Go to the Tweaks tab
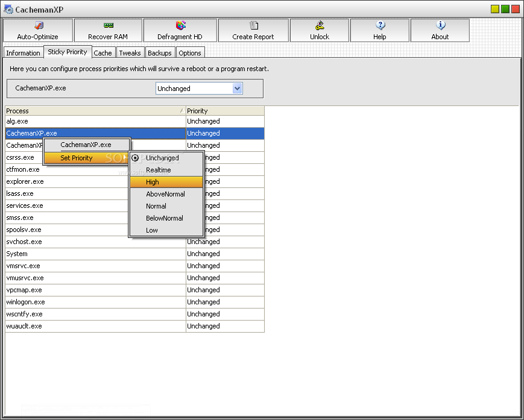The height and width of the screenshot is (420, 524). pyautogui.click(x=130, y=53)
